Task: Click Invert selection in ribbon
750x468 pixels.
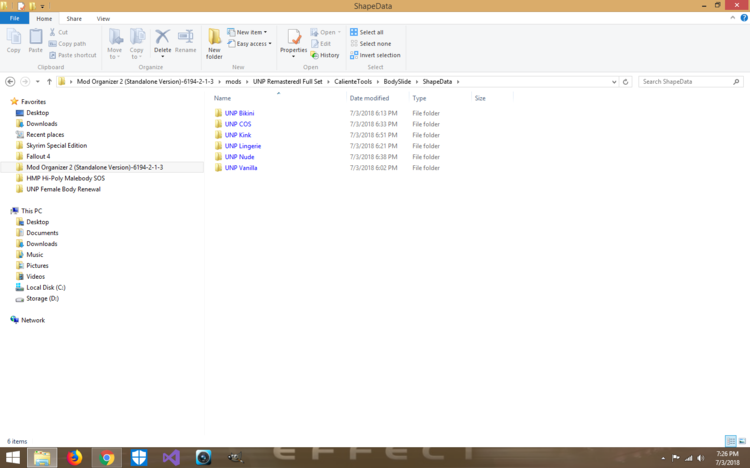Action: tap(375, 55)
